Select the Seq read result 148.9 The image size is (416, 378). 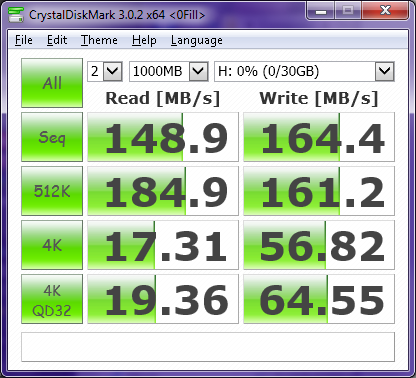(x=163, y=137)
